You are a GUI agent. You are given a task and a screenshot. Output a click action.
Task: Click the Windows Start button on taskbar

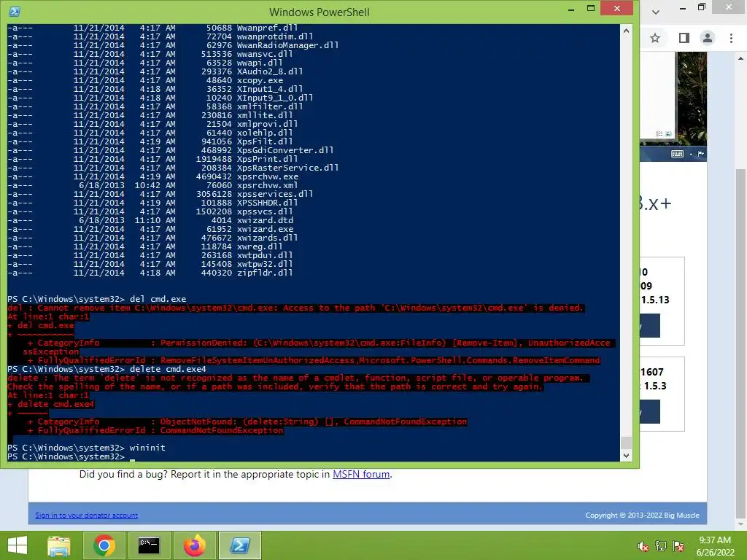point(18,545)
